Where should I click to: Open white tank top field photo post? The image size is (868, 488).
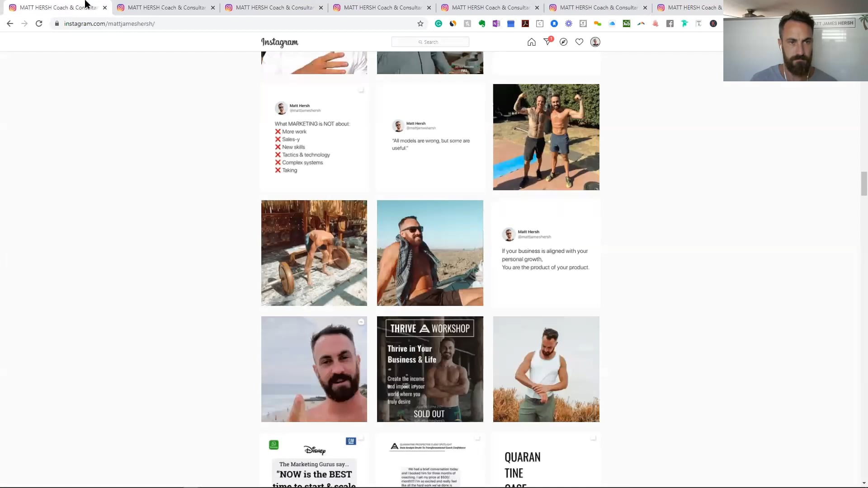point(546,369)
